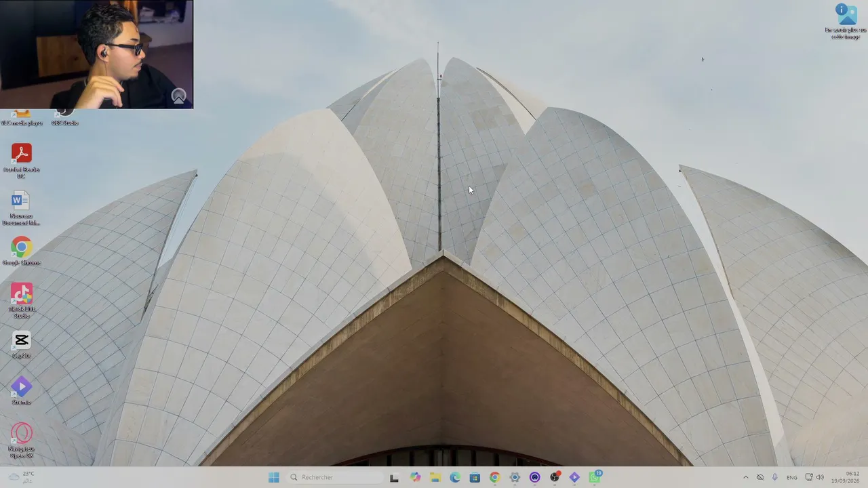
Task: Open Microsoft Store from the taskbar
Action: click(475, 477)
